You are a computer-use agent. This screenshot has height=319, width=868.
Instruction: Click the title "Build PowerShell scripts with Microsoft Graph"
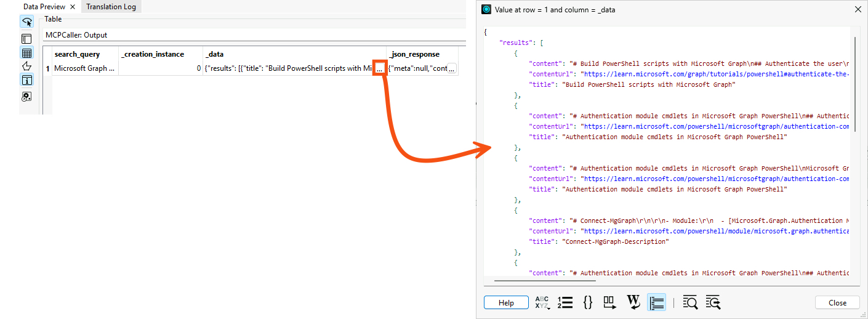coord(649,84)
